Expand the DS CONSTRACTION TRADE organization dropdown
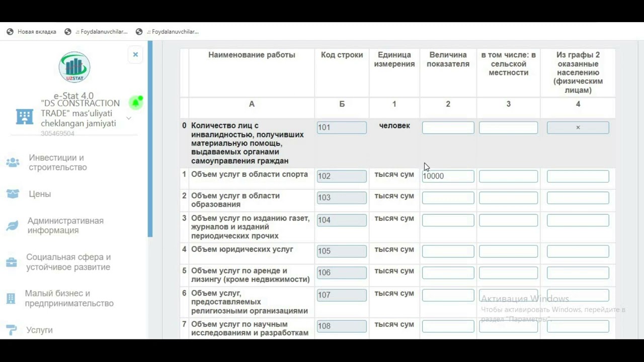644x362 pixels. [128, 118]
